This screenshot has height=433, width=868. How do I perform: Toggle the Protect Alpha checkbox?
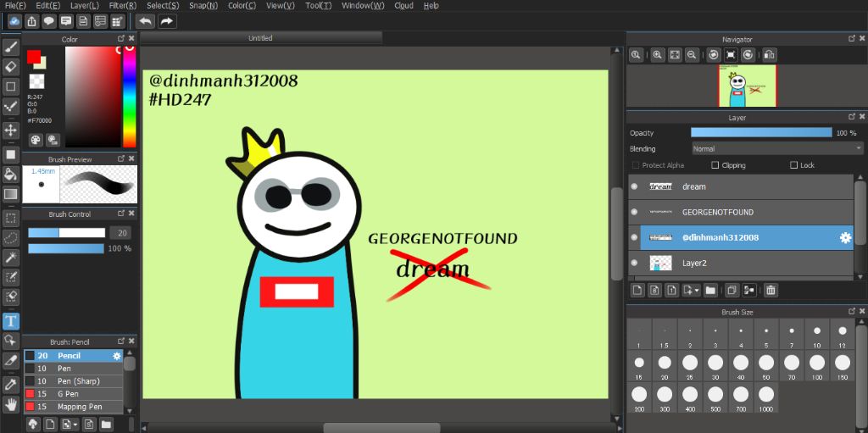click(x=635, y=165)
